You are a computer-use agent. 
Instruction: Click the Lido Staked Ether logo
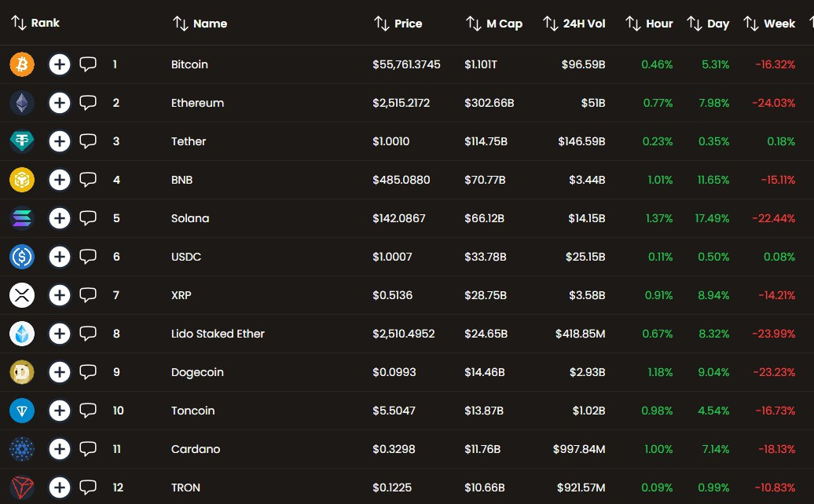click(22, 334)
